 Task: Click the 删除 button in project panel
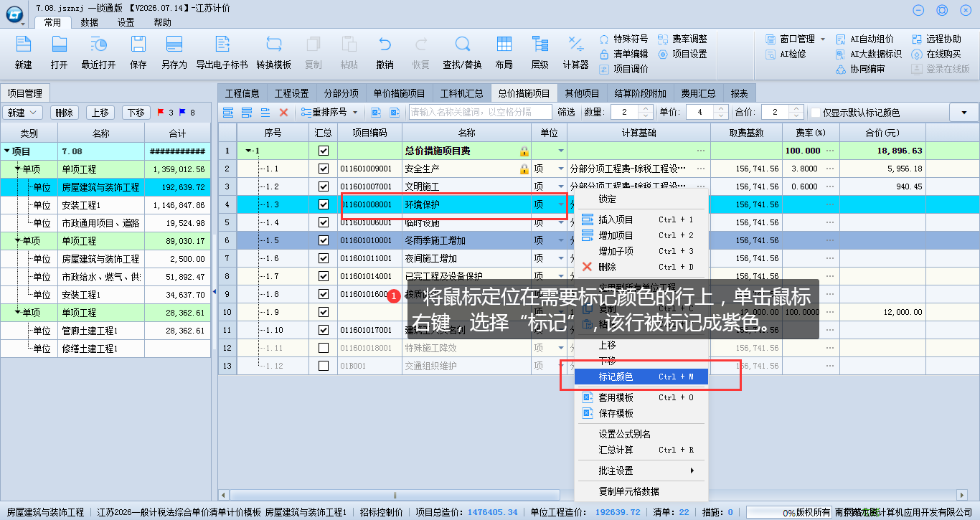(65, 113)
